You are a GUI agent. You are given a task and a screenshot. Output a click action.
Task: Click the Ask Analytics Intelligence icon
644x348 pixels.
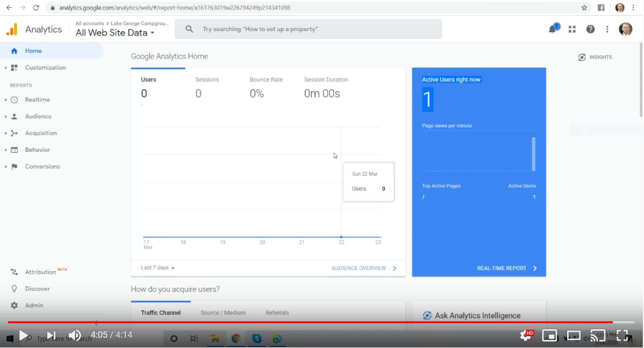[427, 316]
